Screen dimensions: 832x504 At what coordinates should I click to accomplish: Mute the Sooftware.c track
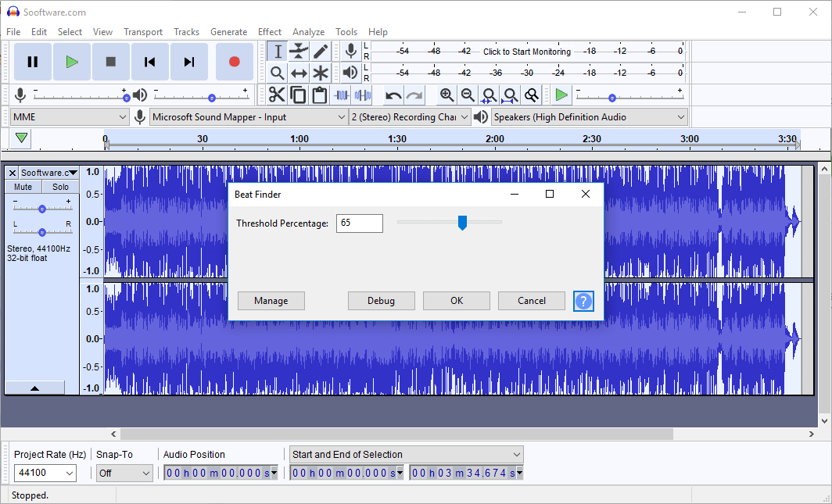(x=22, y=186)
